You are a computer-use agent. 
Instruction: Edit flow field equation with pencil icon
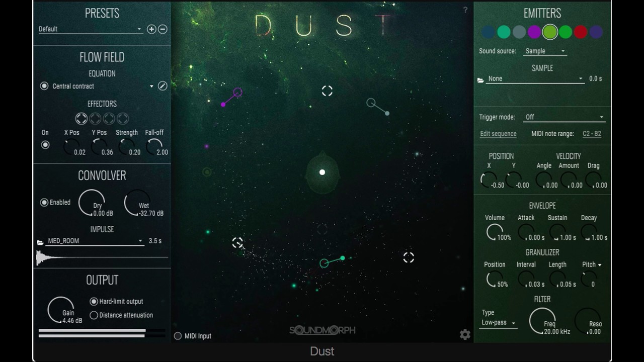tap(163, 86)
